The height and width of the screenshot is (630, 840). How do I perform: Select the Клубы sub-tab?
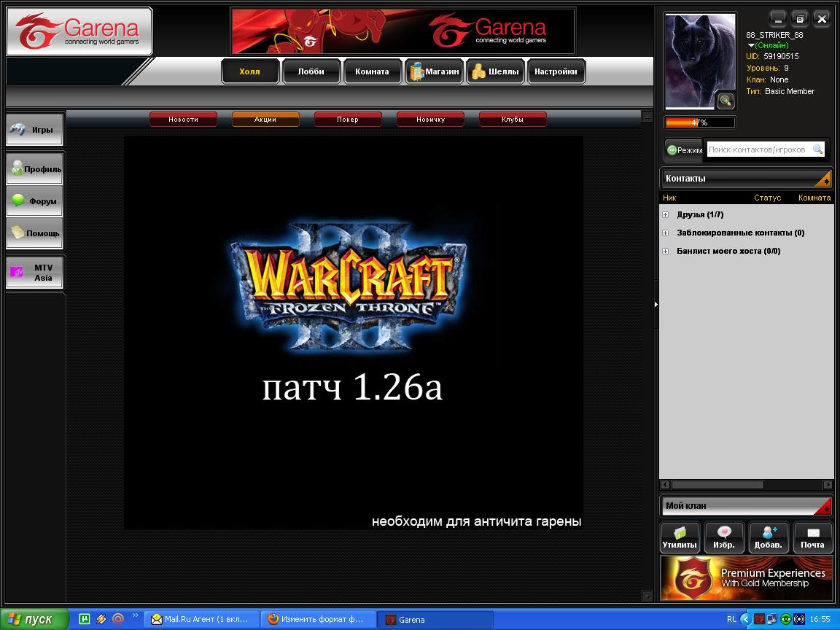513,120
